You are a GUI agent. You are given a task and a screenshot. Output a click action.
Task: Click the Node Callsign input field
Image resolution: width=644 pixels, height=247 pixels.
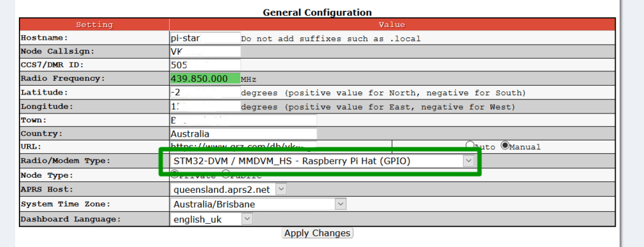coord(206,52)
